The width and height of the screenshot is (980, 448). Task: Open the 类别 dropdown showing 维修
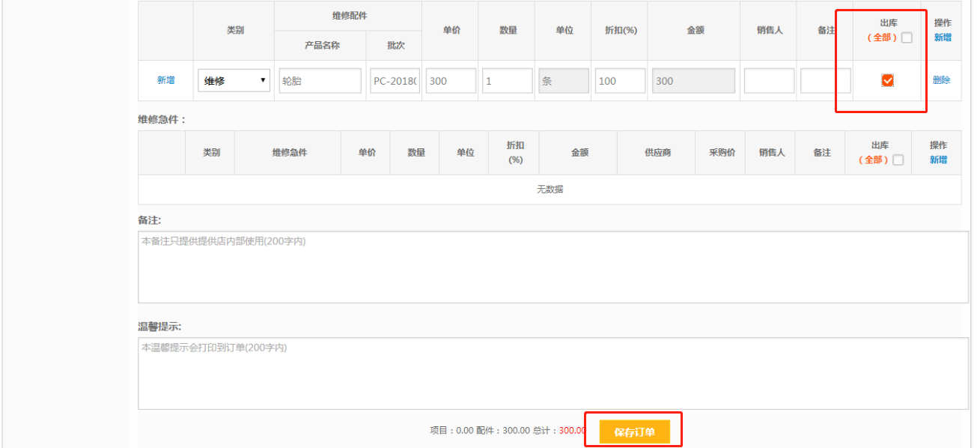click(x=234, y=81)
